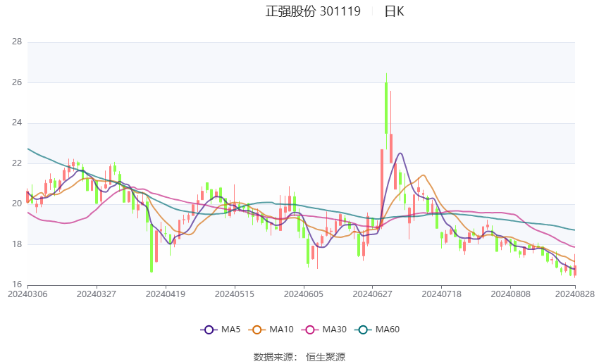Click x-axis date label 20240605

tap(304, 294)
